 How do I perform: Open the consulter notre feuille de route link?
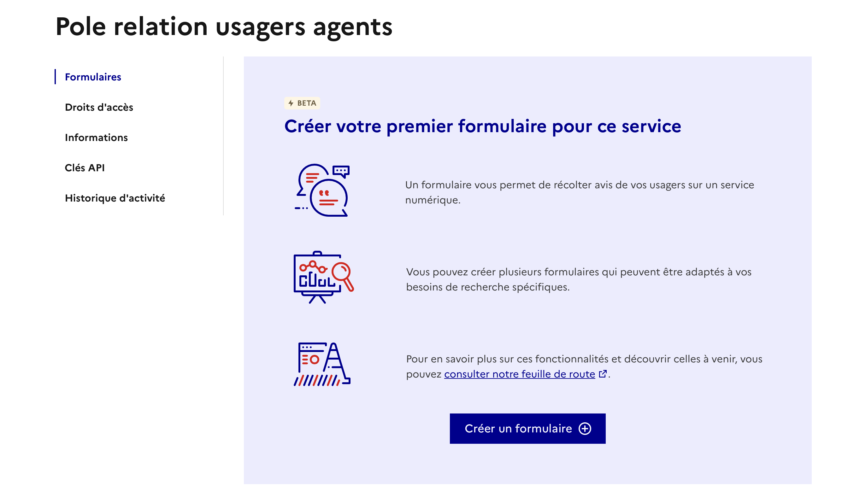[520, 374]
